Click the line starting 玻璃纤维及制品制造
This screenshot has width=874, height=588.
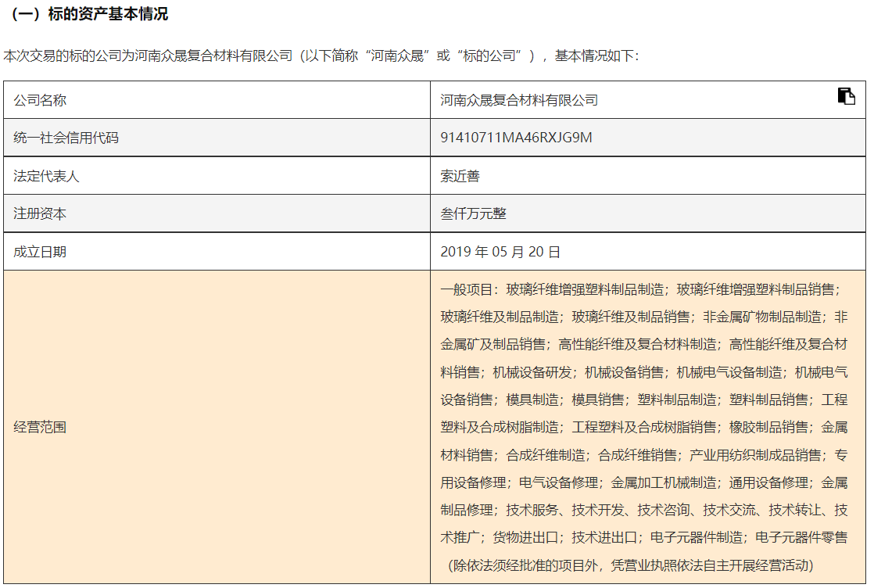click(x=644, y=317)
